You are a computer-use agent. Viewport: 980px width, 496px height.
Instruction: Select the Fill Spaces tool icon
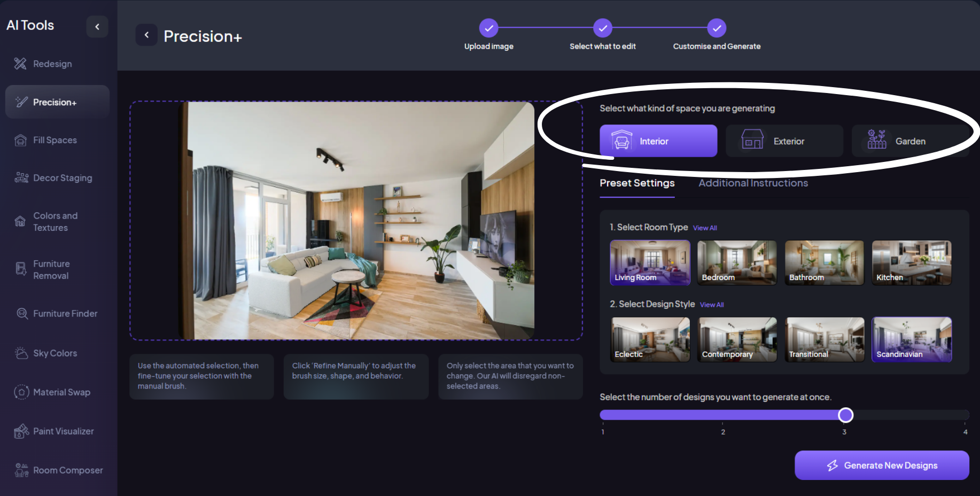tap(20, 140)
